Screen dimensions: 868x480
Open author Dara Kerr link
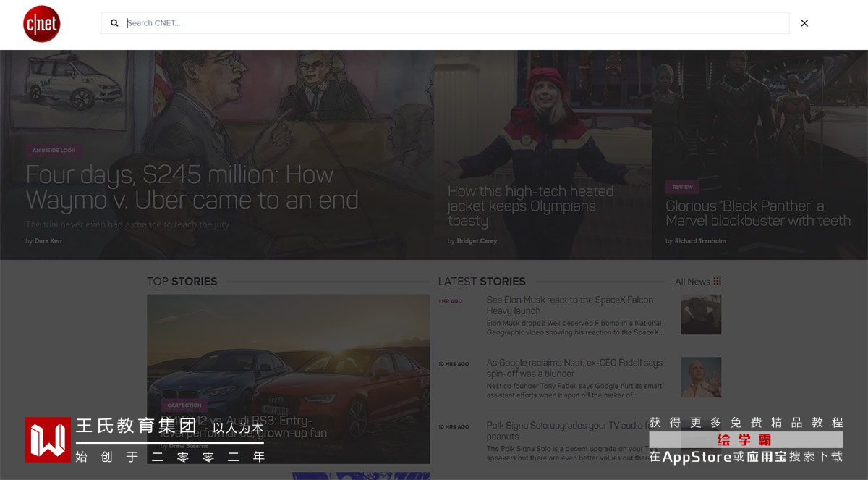click(48, 241)
